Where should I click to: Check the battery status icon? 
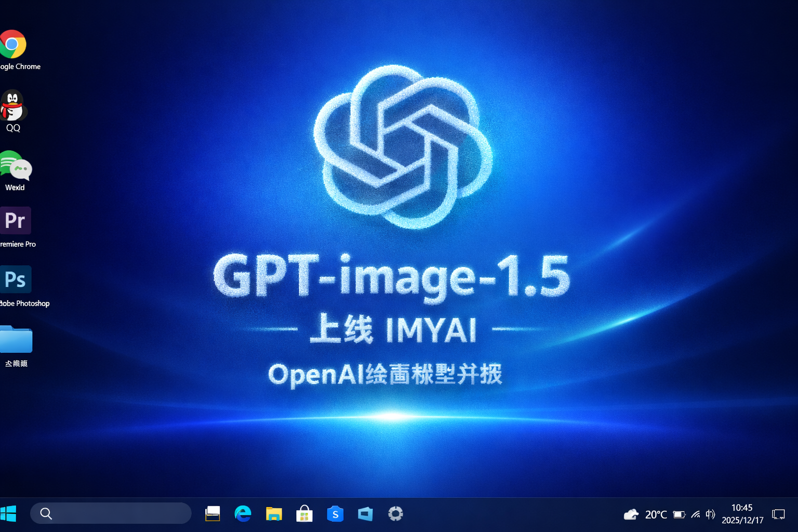[679, 514]
